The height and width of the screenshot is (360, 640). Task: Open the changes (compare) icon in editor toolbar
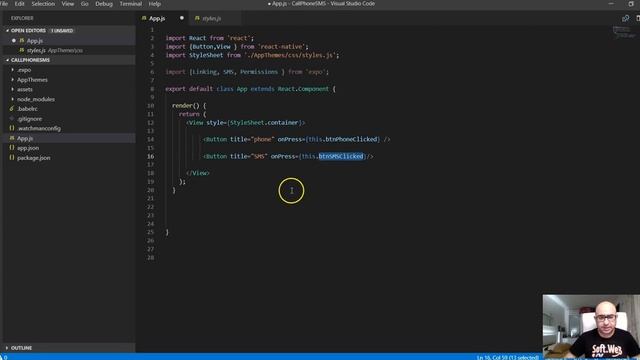tap(625, 18)
